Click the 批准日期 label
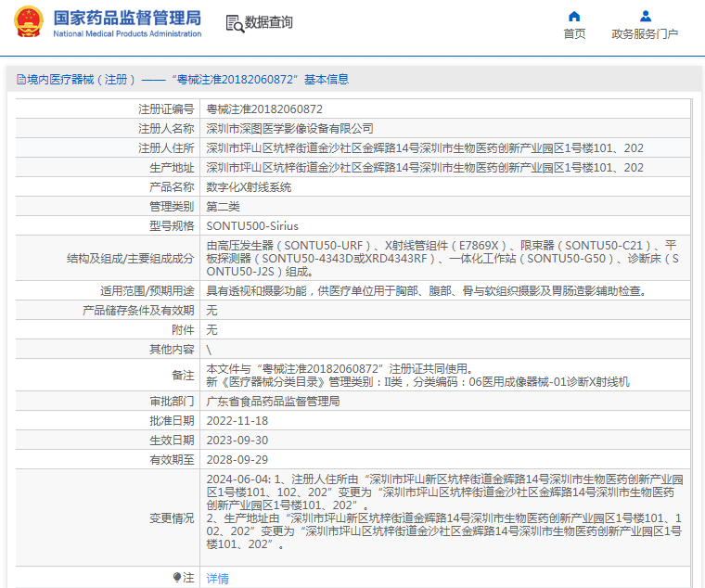This screenshot has width=705, height=588. 172,421
